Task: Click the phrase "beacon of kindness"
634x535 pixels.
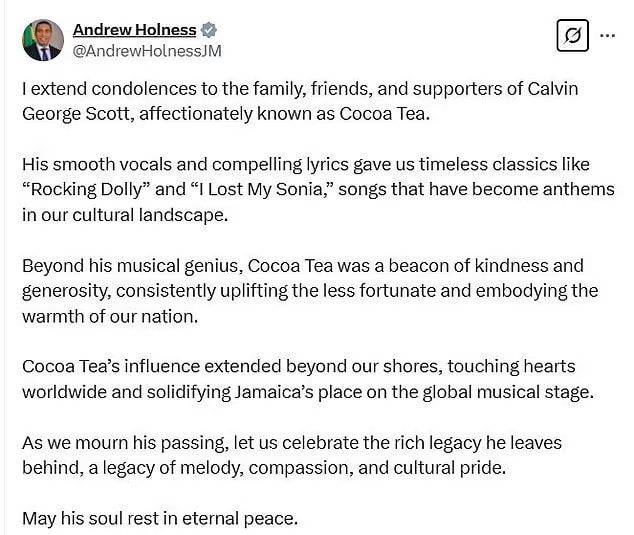Action: point(486,266)
